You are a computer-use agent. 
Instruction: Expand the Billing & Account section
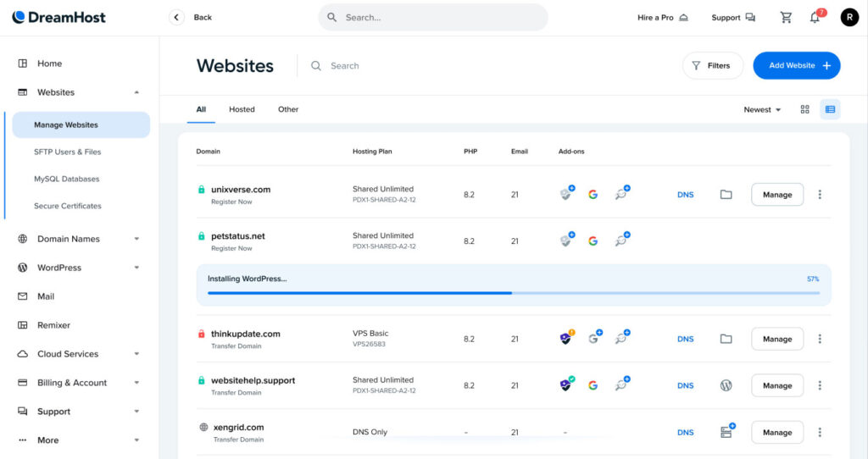point(136,383)
